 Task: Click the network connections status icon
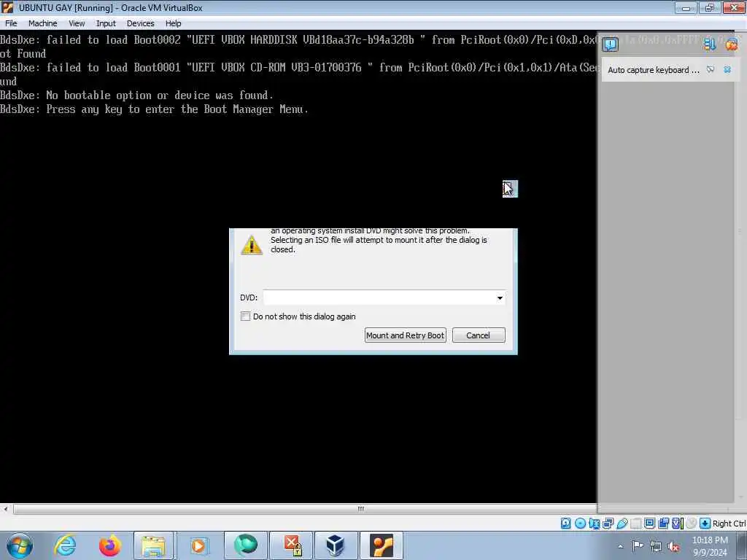coord(608,524)
